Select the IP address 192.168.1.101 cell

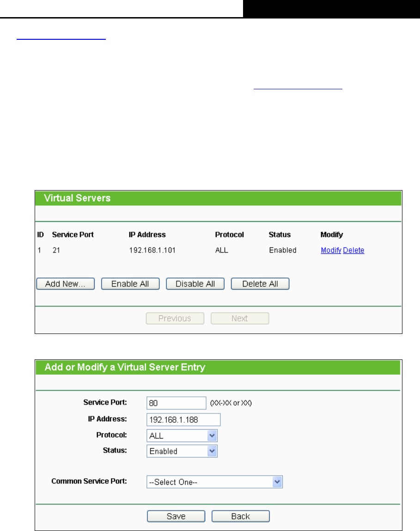coord(152,250)
